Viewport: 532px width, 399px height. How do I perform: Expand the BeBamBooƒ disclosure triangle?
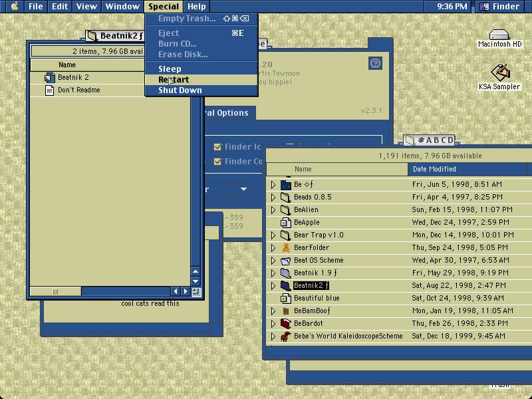[x=273, y=311]
